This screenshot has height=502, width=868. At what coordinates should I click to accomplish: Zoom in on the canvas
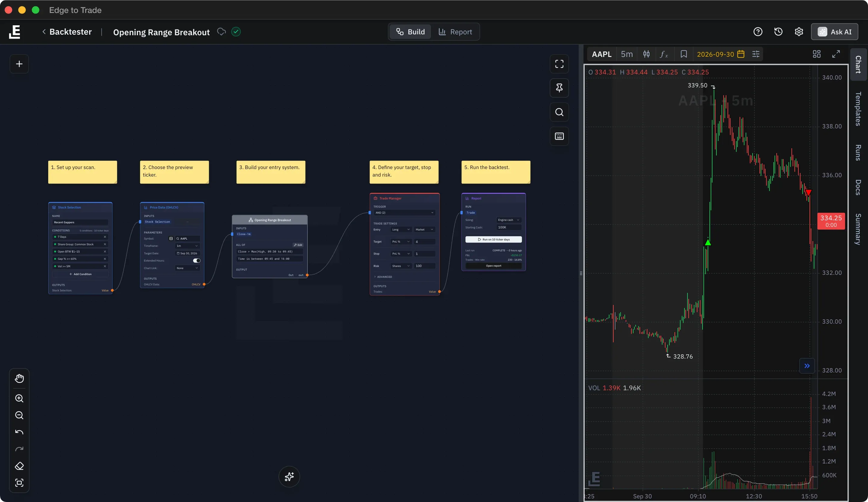click(x=19, y=398)
